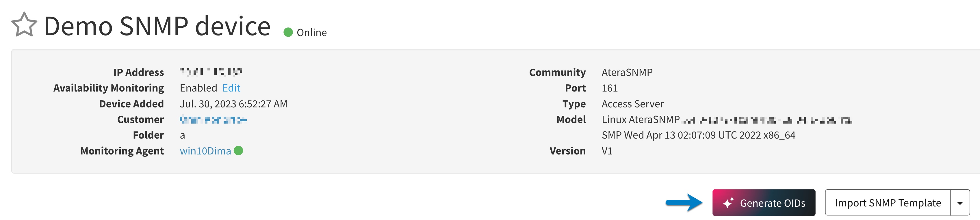Click the Import SNMP Template button

tap(888, 203)
